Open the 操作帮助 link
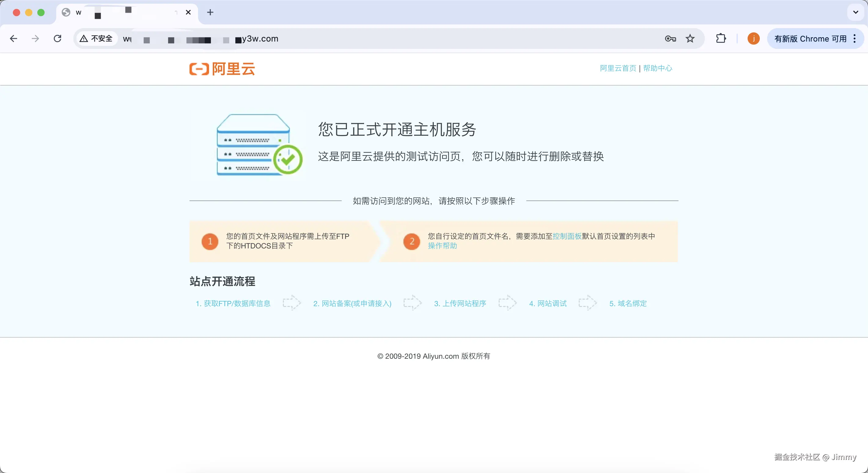Screen dimensions: 868x473 [x=443, y=246]
